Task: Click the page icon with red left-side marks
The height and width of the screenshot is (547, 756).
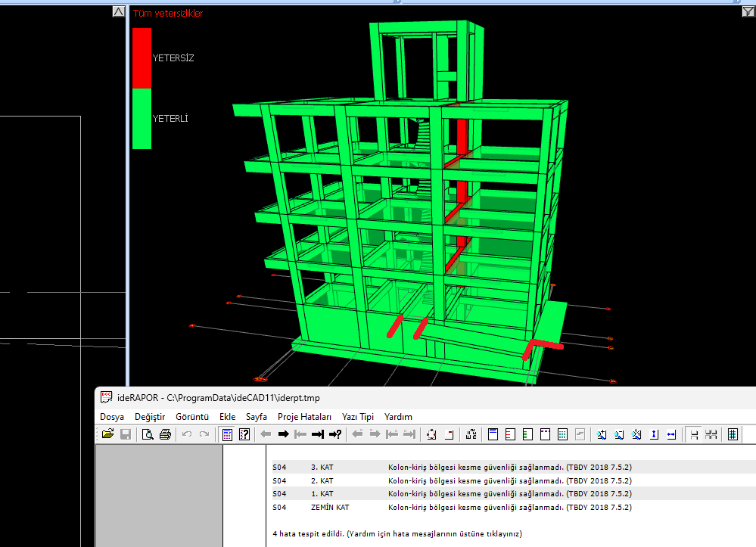Action: pos(510,434)
